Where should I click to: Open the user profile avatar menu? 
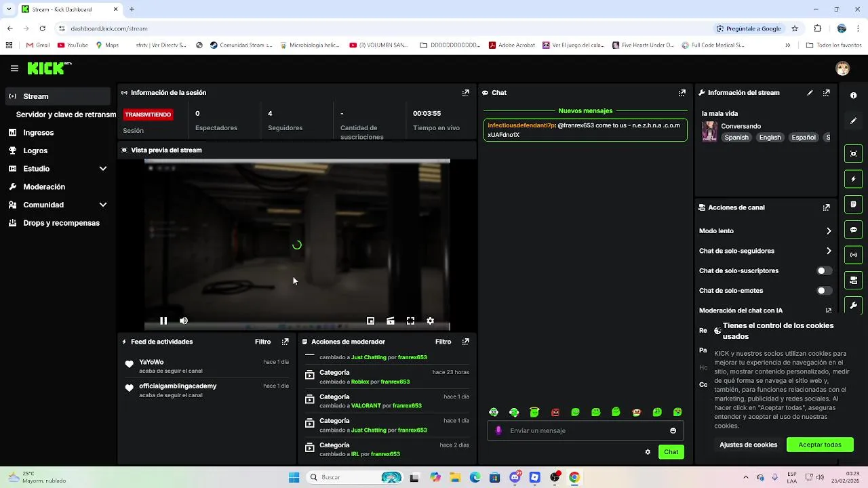[x=843, y=68]
